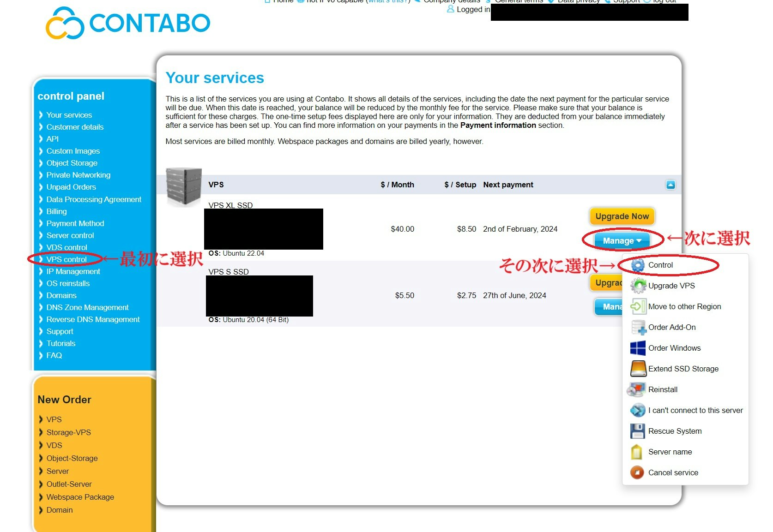Open Outlet-Server in New Order

[x=69, y=484]
